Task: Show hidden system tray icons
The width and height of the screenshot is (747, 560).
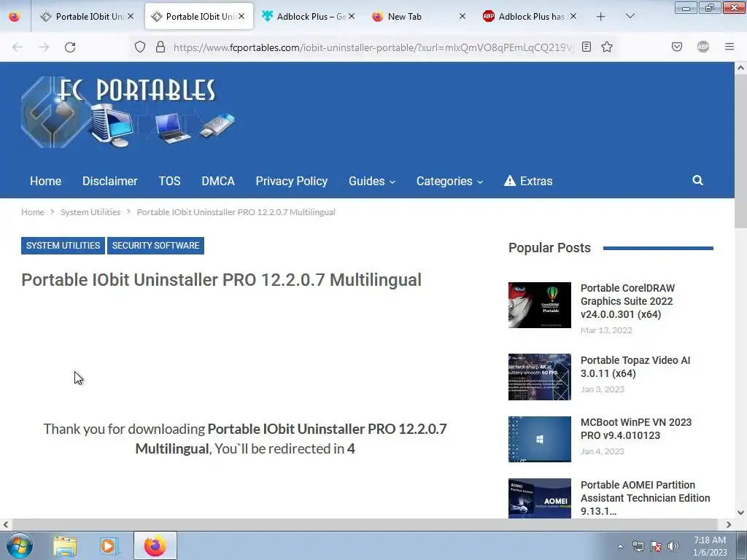Action: (620, 546)
